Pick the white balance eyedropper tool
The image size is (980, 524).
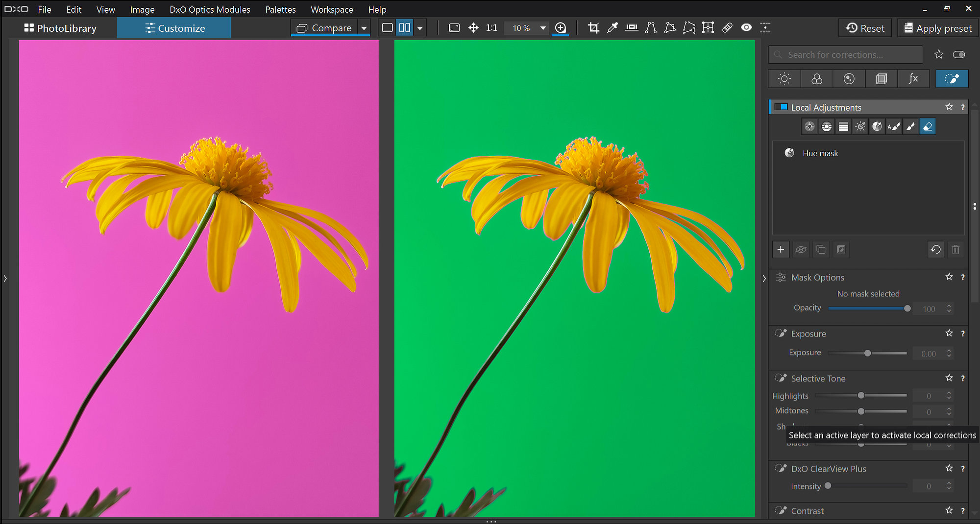pos(612,28)
